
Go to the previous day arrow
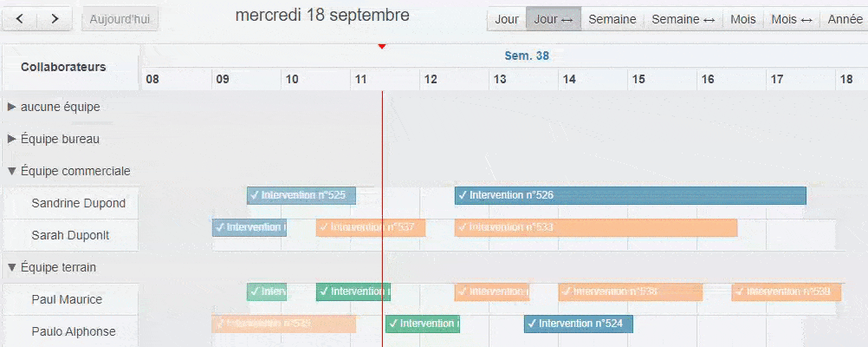coord(20,19)
